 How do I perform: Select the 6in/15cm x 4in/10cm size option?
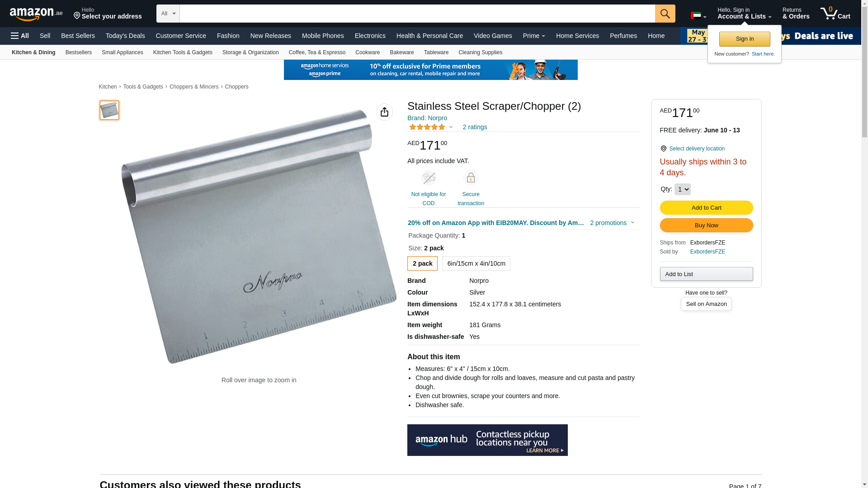[x=476, y=263]
